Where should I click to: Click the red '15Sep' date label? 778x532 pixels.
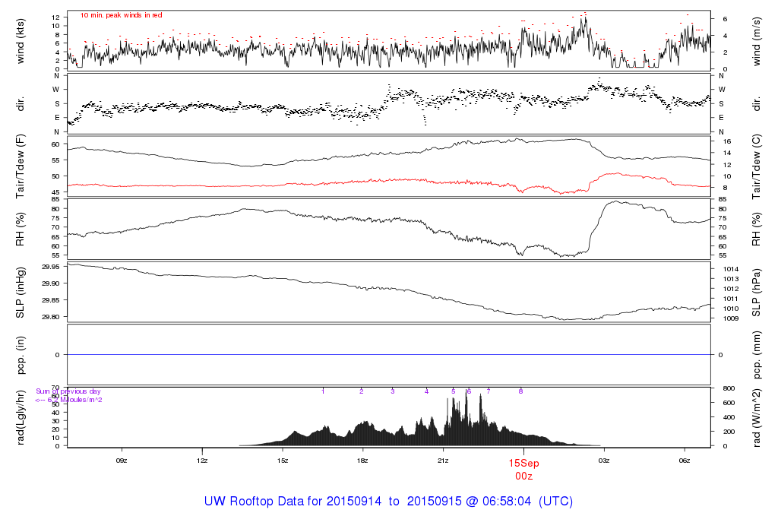[523, 463]
